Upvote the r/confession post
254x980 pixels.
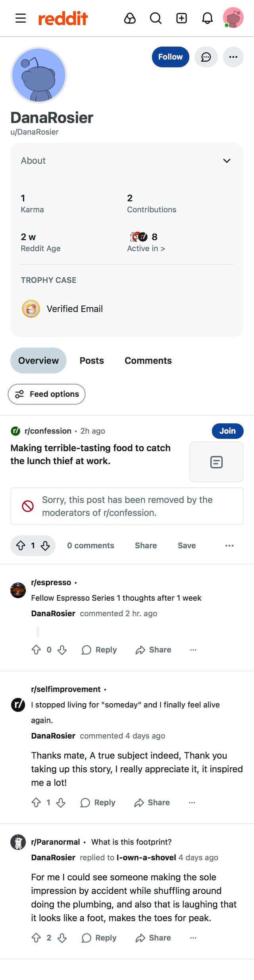(x=21, y=545)
